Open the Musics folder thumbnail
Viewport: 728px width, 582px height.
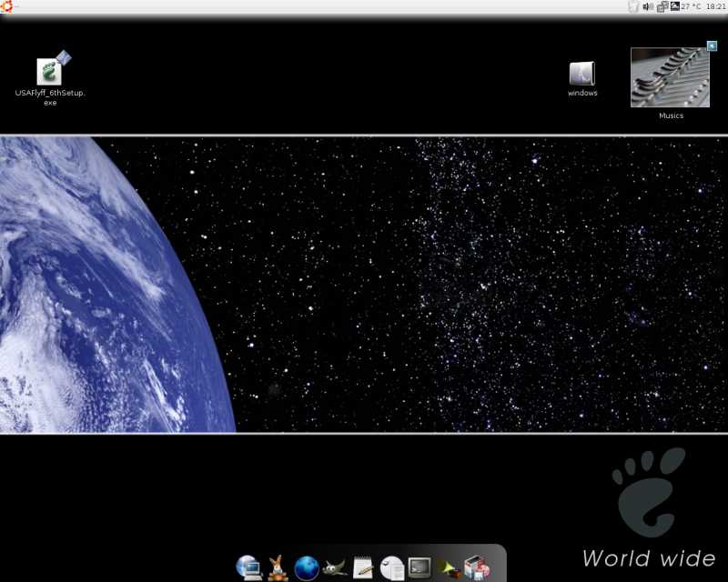670,77
